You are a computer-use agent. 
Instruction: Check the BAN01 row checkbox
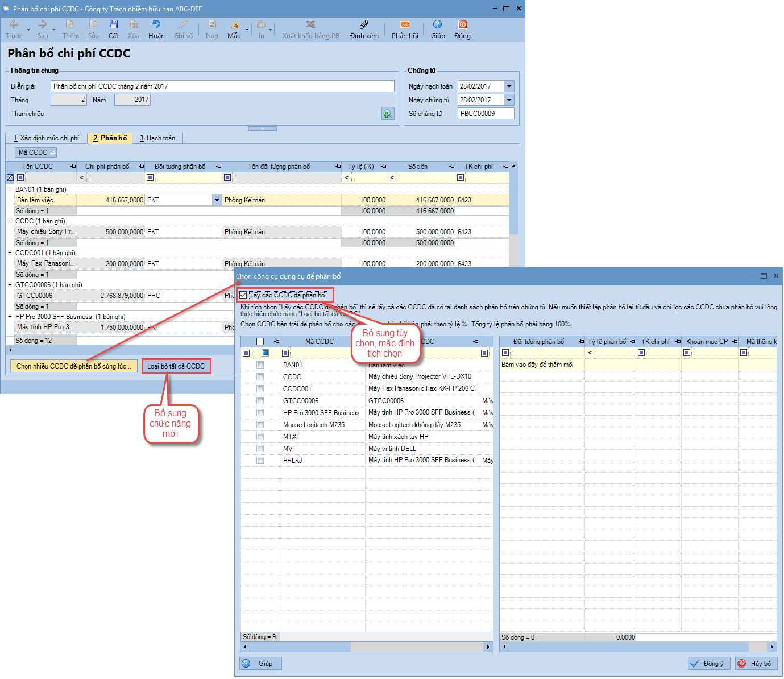(260, 365)
